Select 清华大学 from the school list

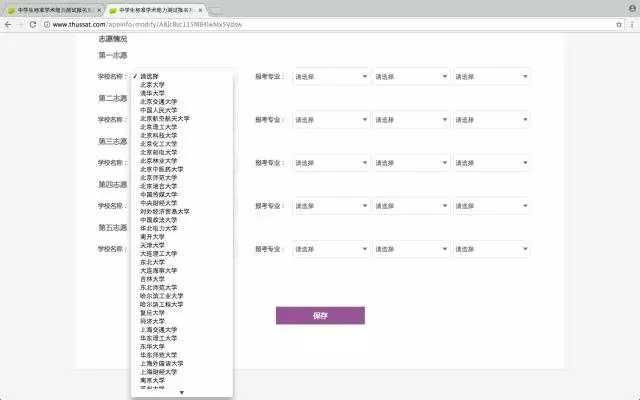point(182,93)
